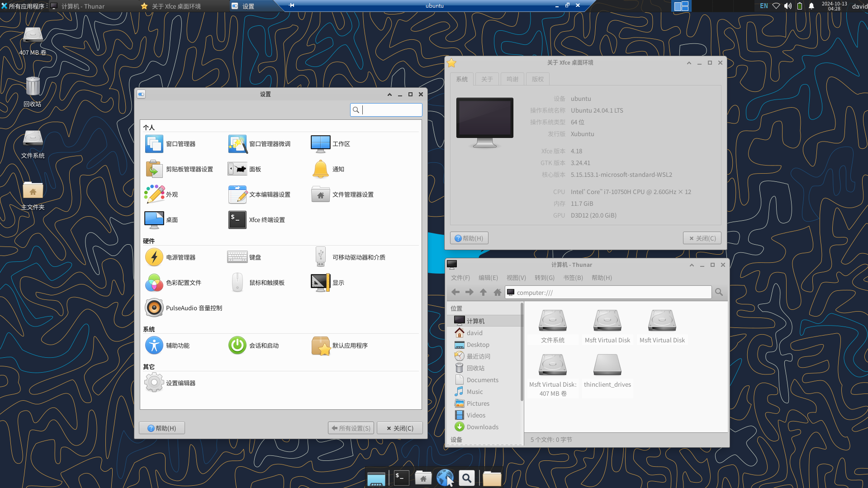Open Notifications (通知) settings

328,169
